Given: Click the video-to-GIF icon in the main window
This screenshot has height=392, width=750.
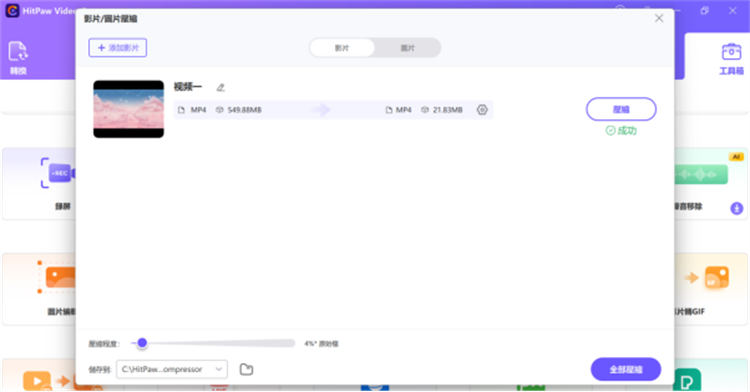Looking at the screenshot, I should click(x=707, y=278).
